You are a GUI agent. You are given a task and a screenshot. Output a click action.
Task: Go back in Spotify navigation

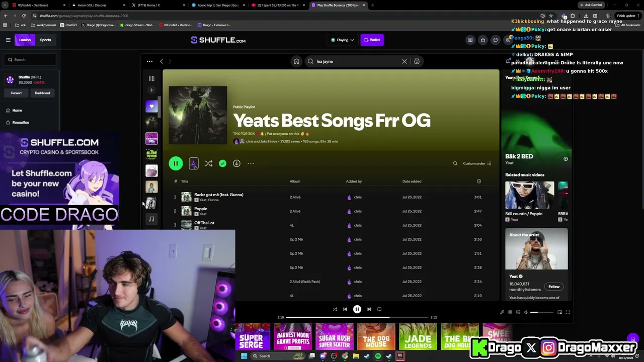point(162,61)
